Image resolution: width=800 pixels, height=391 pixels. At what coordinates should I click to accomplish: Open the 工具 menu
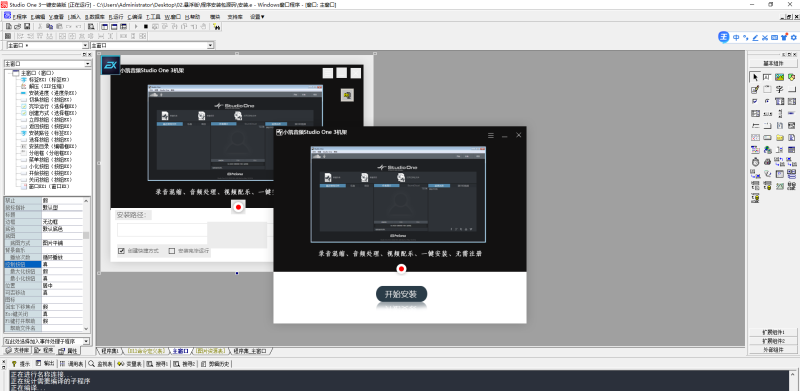click(x=153, y=17)
